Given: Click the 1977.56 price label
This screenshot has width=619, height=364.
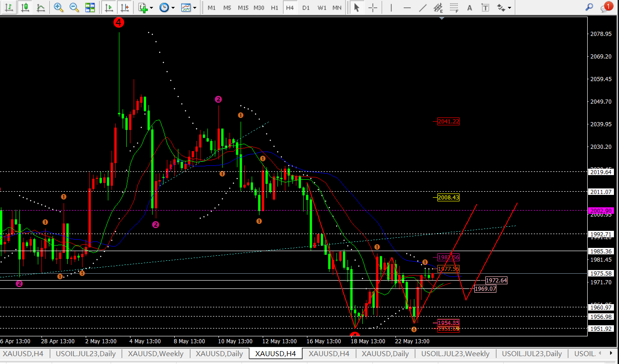Looking at the screenshot, I should pos(448,269).
